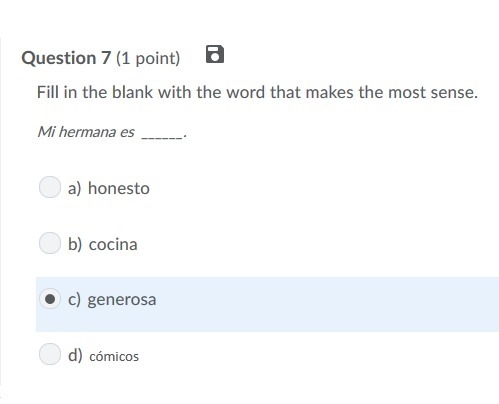The width and height of the screenshot is (499, 404).
Task: Click the floppy disk save icon
Action: pos(215,54)
